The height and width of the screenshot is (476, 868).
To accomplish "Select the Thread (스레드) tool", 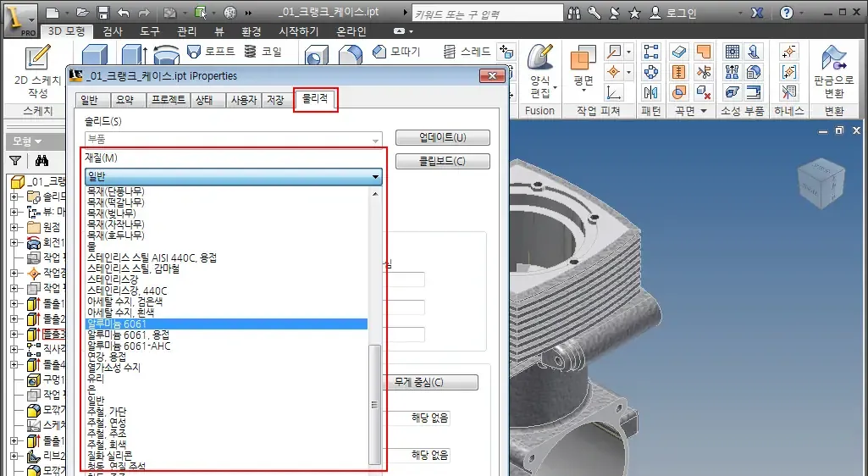I will click(467, 52).
